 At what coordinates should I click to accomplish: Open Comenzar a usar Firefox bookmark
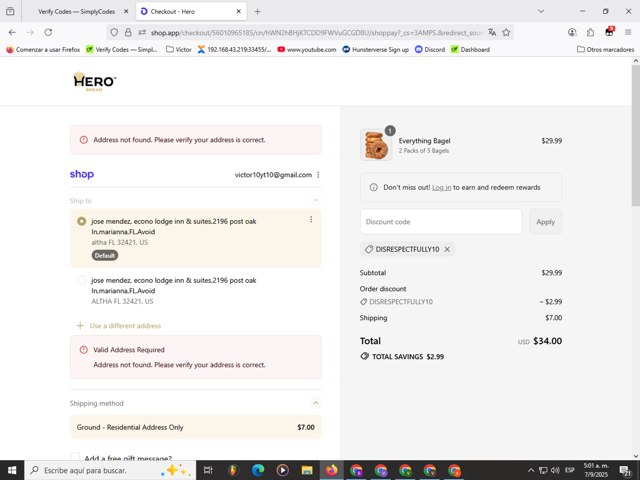point(43,49)
